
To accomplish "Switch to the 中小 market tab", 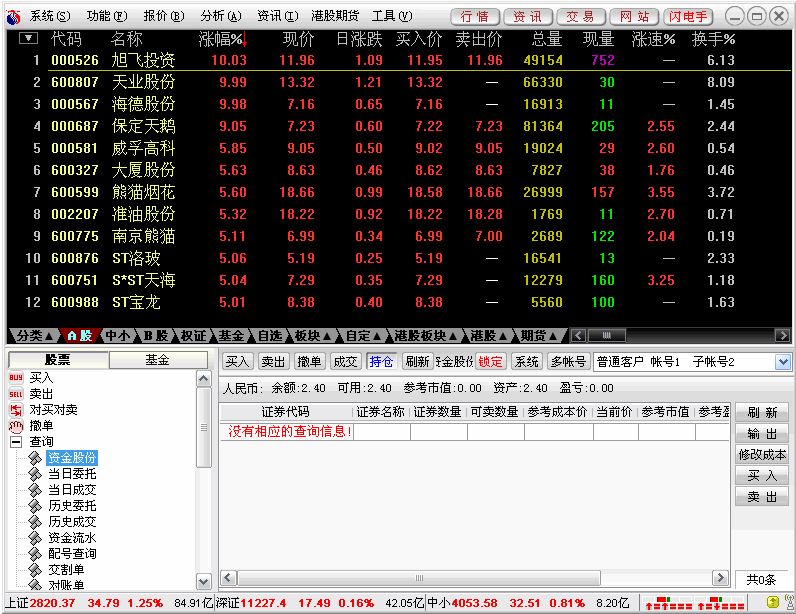I will (x=117, y=336).
